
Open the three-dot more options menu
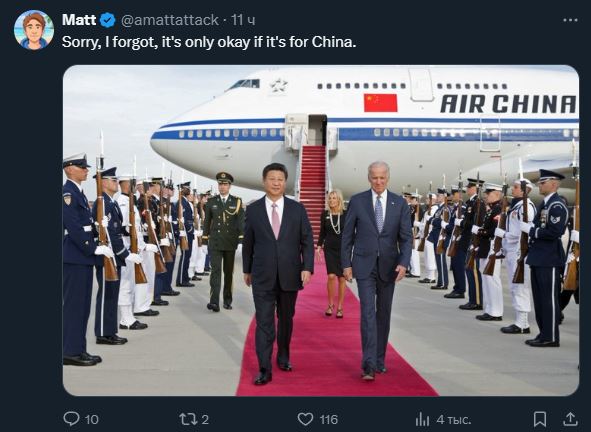tap(570, 20)
